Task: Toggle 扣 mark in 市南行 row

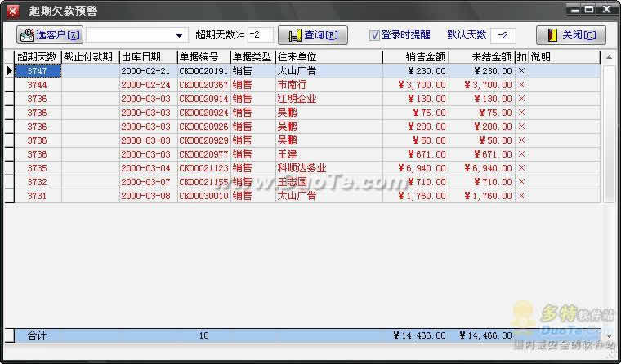Action: tap(522, 85)
